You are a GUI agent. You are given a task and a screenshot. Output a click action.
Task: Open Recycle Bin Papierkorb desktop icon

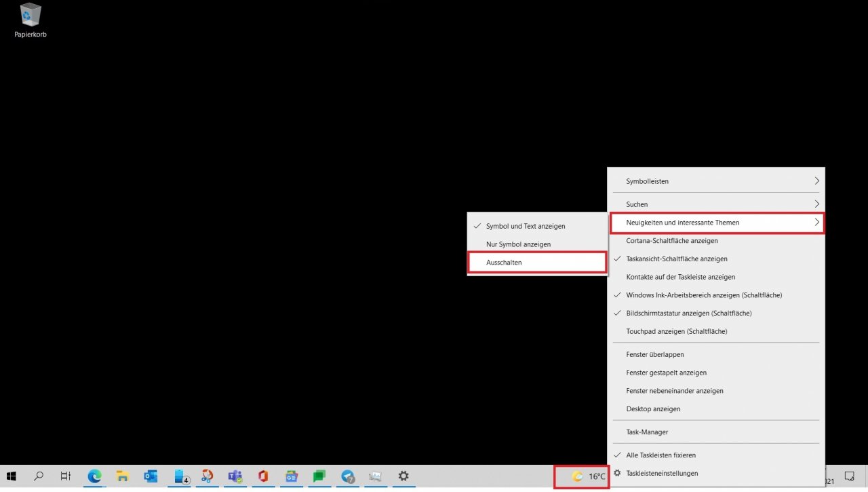click(x=31, y=20)
